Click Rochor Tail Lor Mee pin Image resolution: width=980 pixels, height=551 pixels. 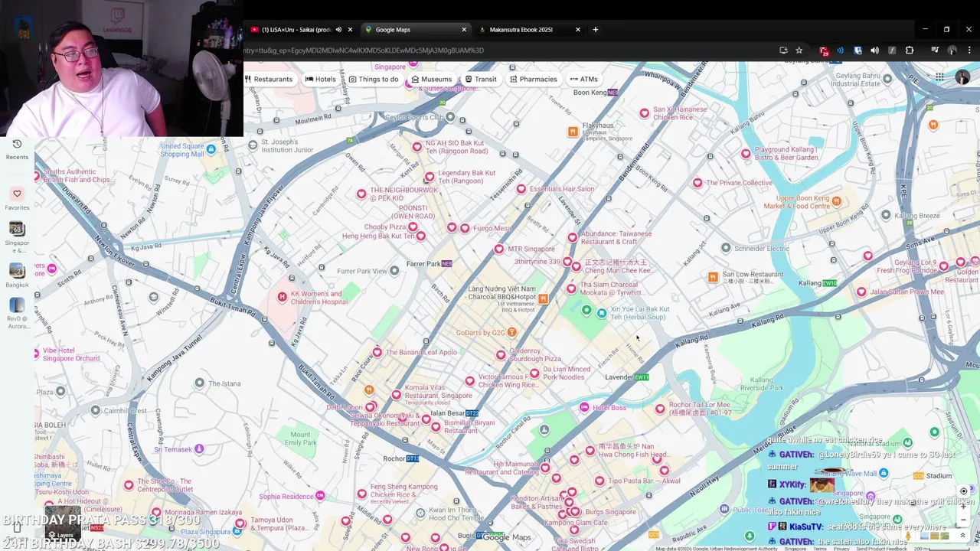(660, 409)
